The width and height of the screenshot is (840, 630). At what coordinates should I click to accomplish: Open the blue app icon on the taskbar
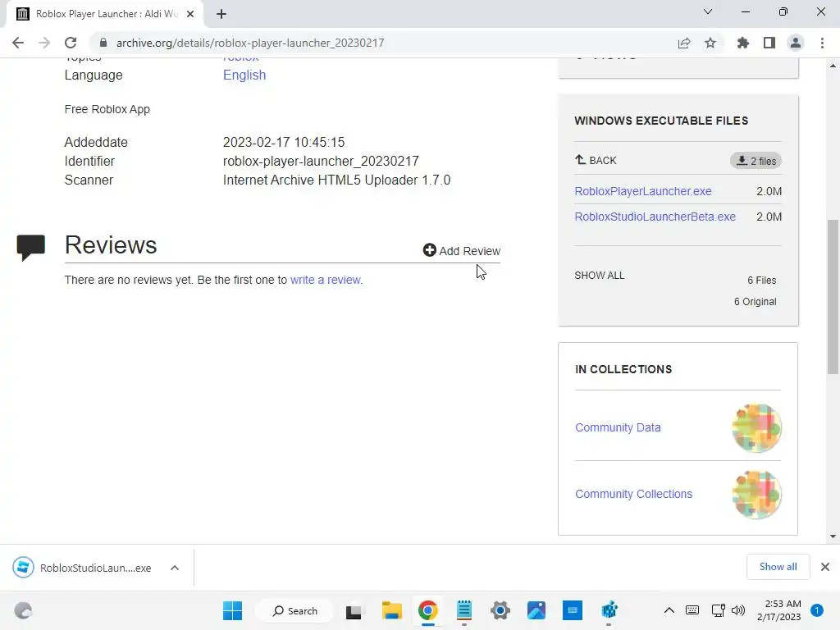pos(572,610)
